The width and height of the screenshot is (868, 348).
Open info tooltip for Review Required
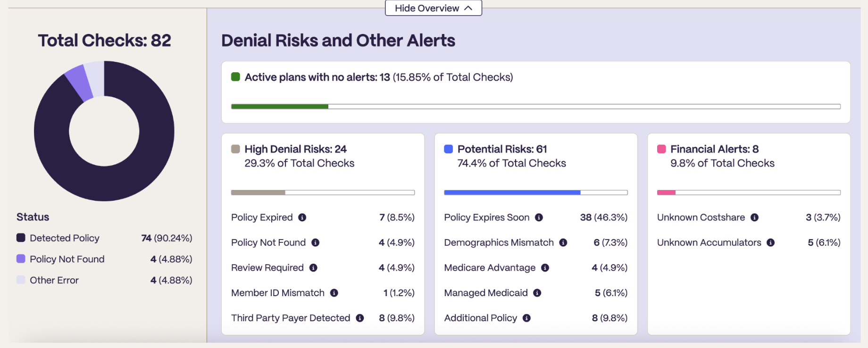point(313,268)
